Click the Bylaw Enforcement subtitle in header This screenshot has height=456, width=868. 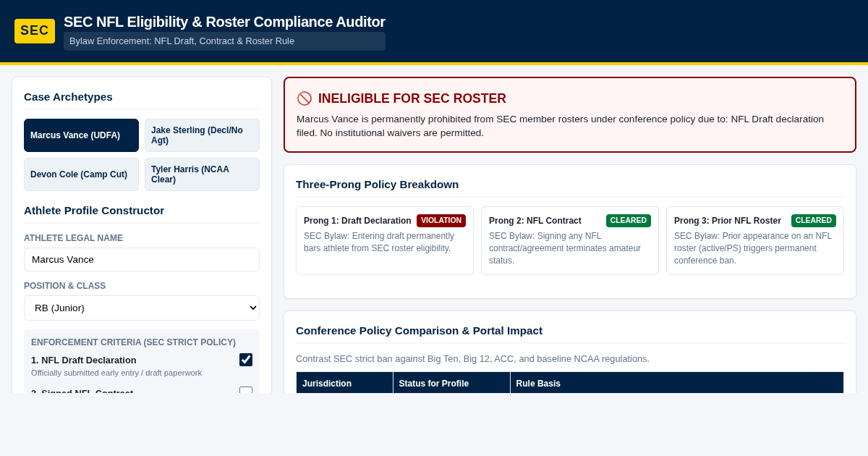[x=224, y=41]
